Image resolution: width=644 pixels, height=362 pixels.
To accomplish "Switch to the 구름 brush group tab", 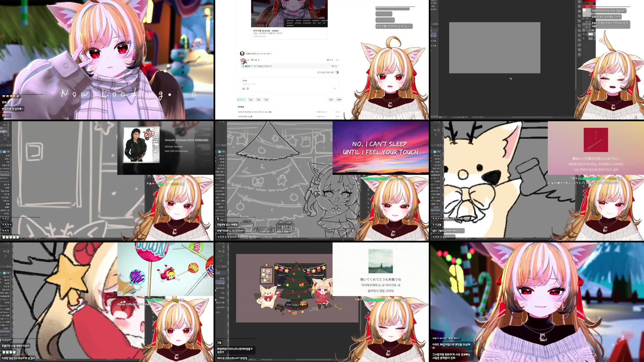I will click(8, 151).
